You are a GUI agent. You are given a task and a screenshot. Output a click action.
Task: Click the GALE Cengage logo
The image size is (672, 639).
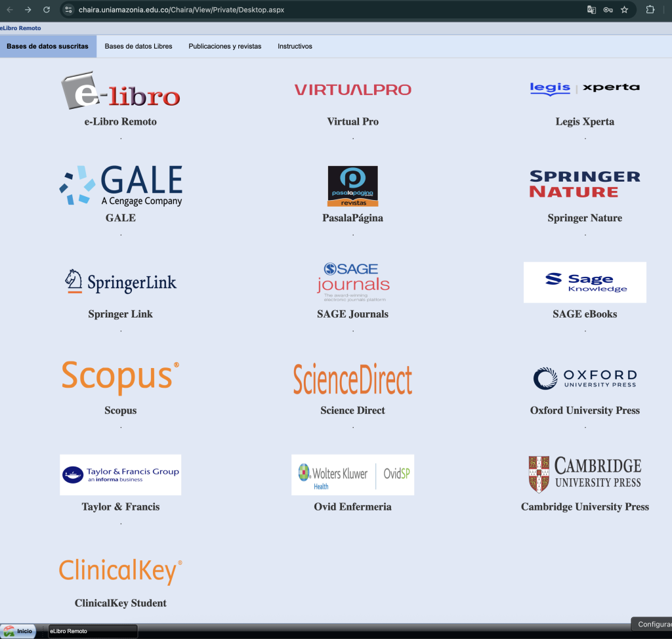(121, 186)
